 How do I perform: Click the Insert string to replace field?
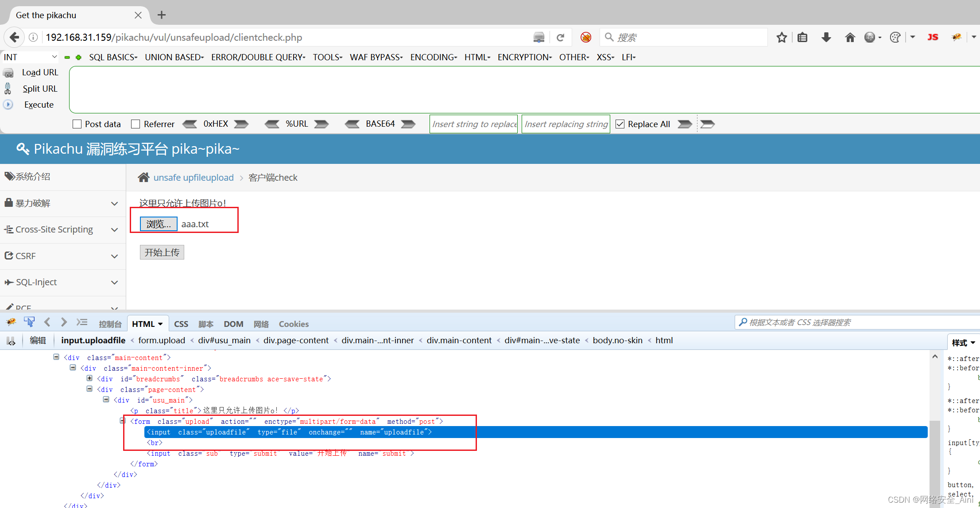(x=473, y=124)
